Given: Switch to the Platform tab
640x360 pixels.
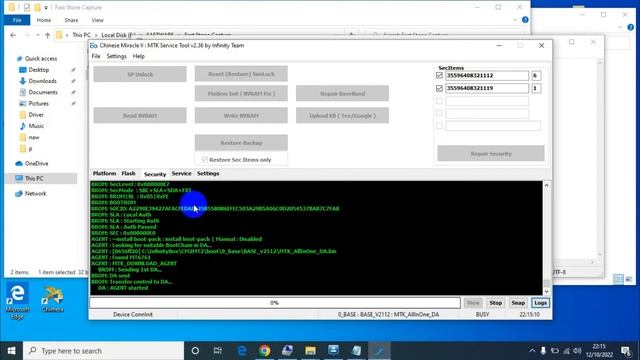Looking at the screenshot, I should click(104, 173).
